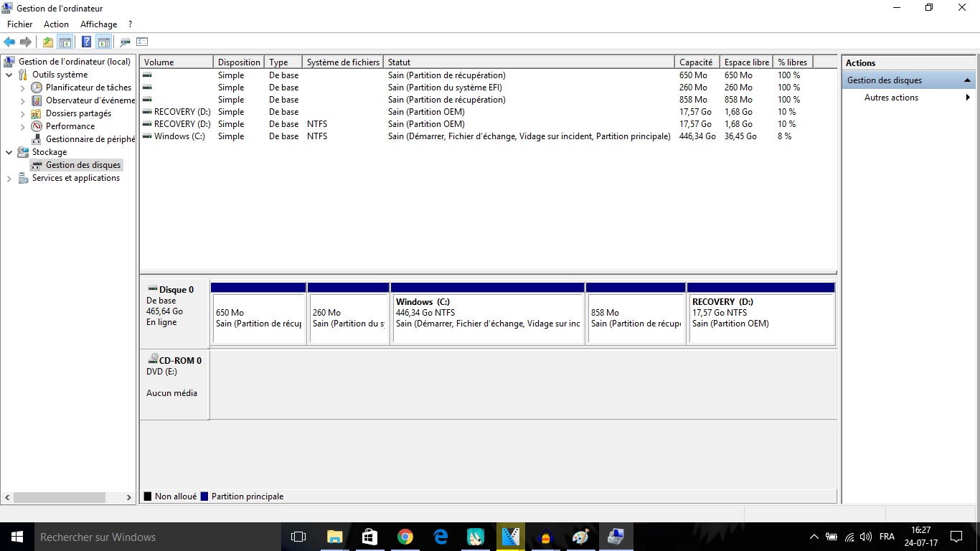This screenshot has height=551, width=980.
Task: Select the 858 Mo partition block
Action: [x=636, y=314]
